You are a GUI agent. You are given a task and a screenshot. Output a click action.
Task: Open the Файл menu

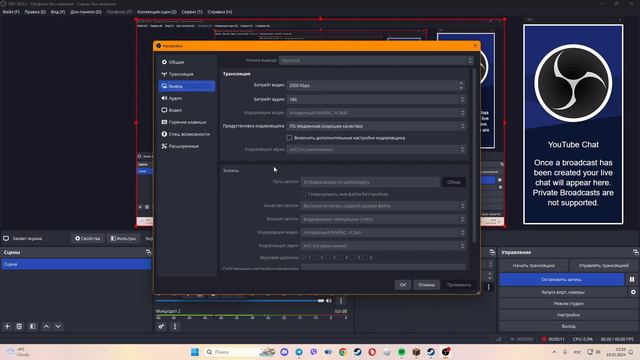pyautogui.click(x=11, y=12)
